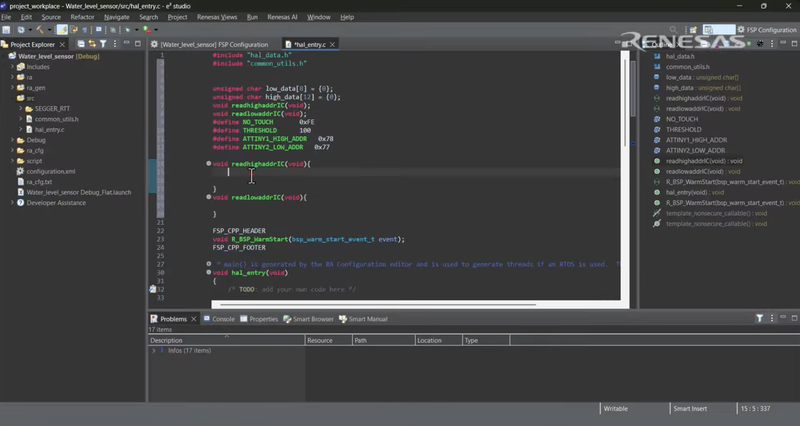Click the Collapse All icon in Project Explorer
The image size is (800, 426).
pos(81,44)
